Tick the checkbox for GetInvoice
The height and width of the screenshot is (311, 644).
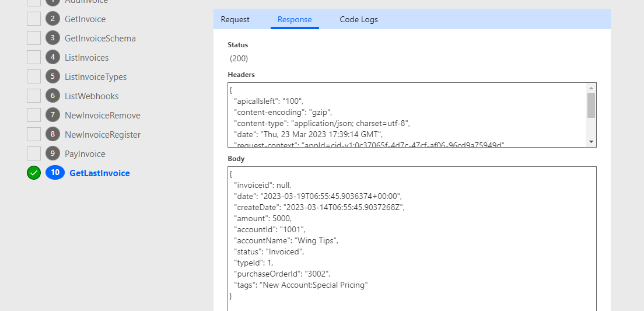click(x=34, y=19)
